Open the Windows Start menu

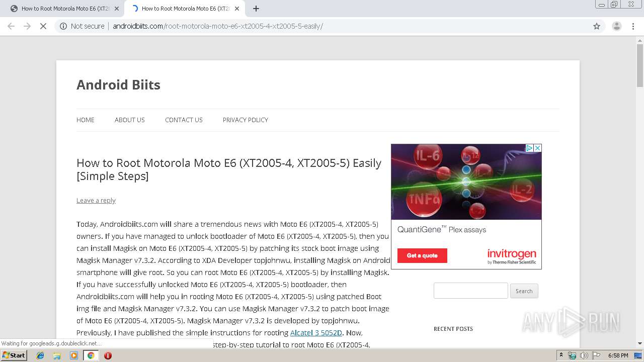tap(14, 355)
